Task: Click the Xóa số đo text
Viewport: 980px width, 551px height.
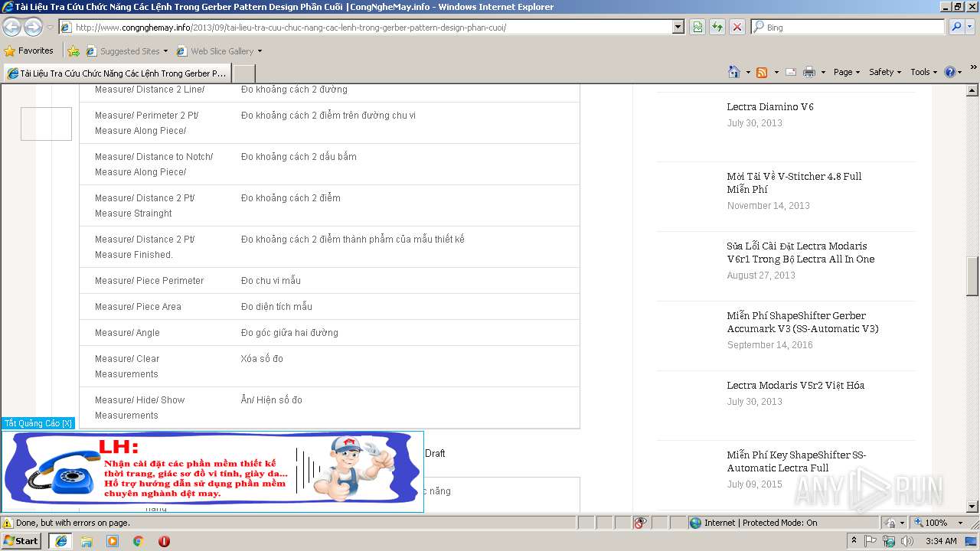Action: pyautogui.click(x=262, y=359)
